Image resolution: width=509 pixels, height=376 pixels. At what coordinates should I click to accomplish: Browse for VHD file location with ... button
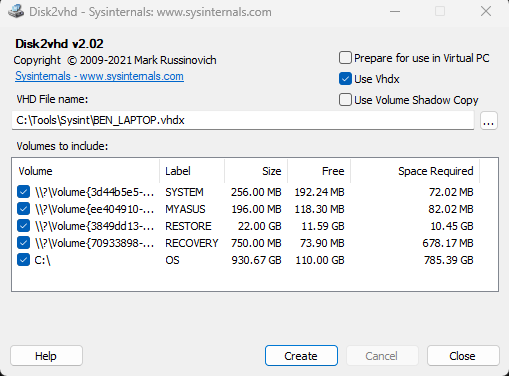489,120
